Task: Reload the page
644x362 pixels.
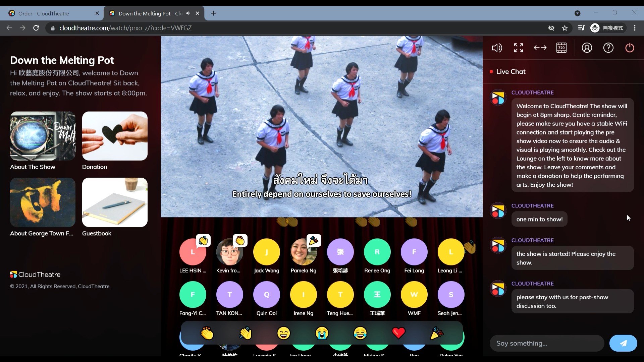Action: coord(36,28)
